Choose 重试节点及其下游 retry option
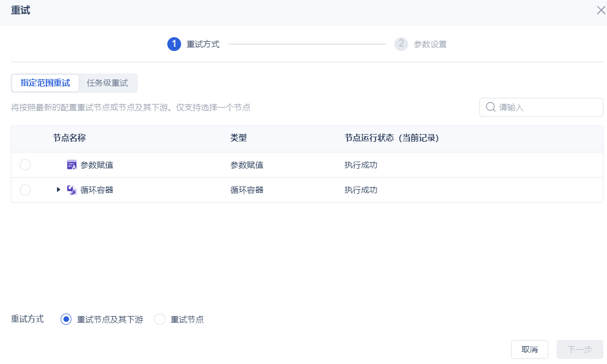Screen dimensions: 607x364 (66, 319)
